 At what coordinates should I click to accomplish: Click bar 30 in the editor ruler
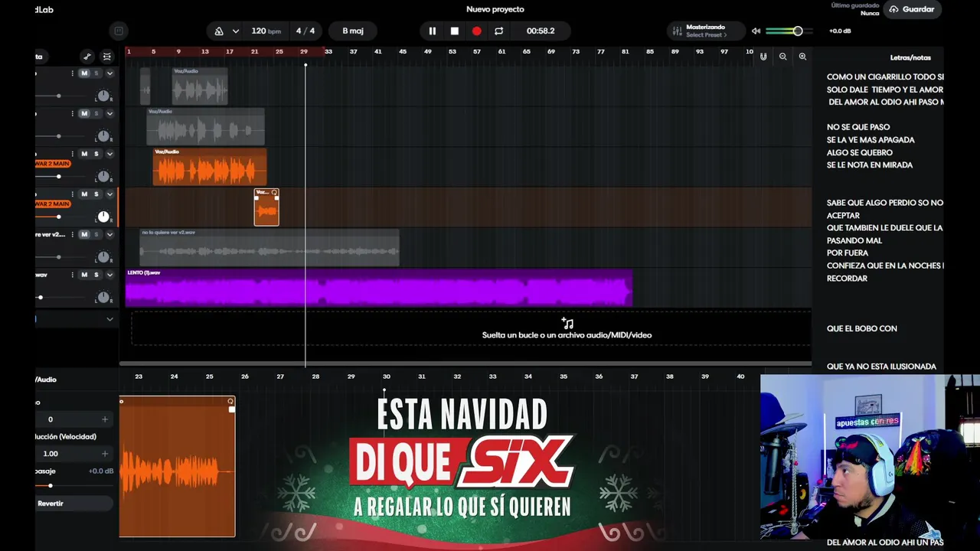387,377
